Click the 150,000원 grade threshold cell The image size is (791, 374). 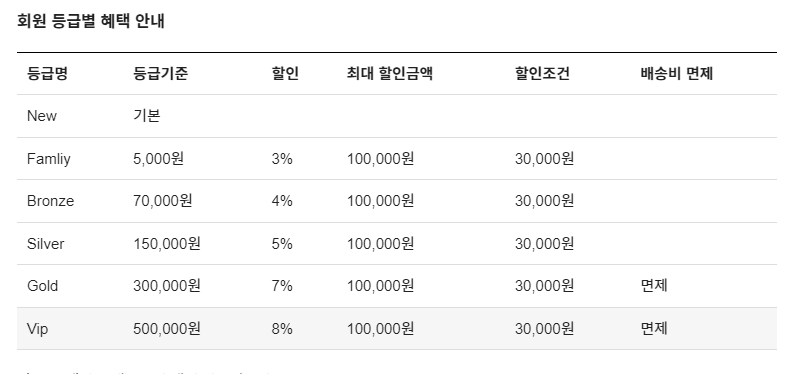pos(167,244)
